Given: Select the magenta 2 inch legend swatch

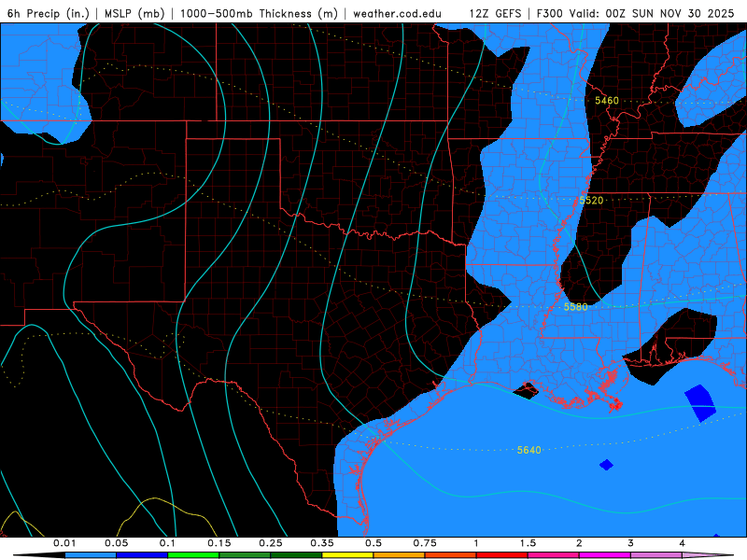Looking at the screenshot, I should coord(605,555).
